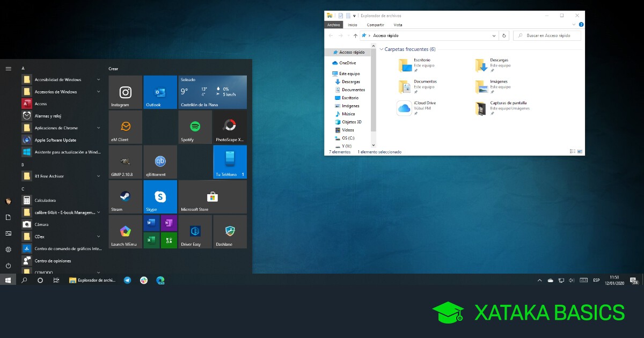
Task: Launch the Dashlane tile
Action: click(230, 232)
